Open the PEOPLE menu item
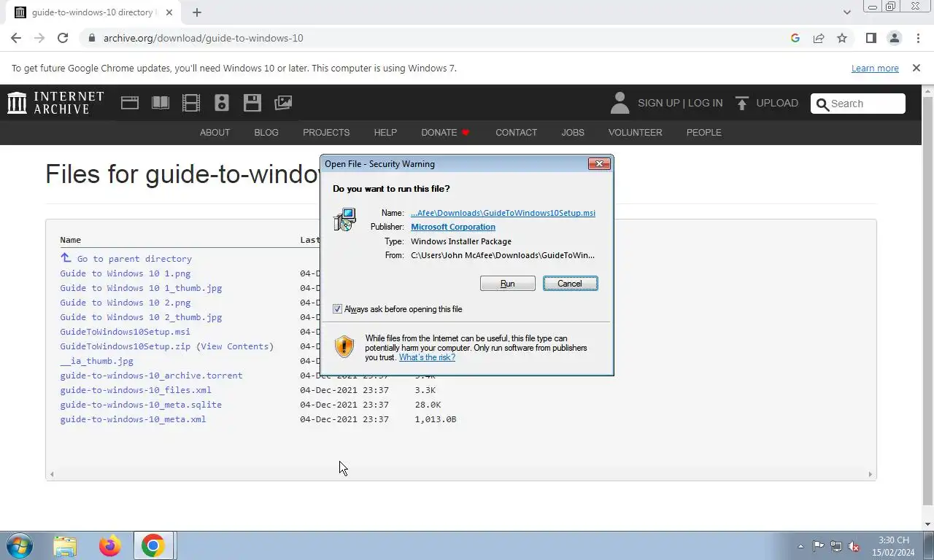Viewport: 934px width, 560px height. [703, 132]
